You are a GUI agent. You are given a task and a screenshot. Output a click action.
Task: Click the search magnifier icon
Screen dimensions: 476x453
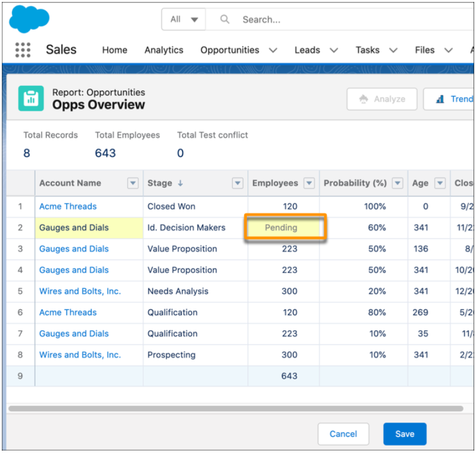[225, 20]
